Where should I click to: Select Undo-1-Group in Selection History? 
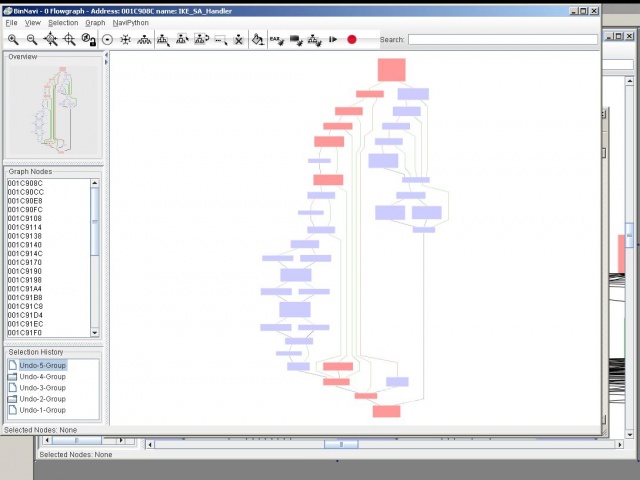(x=42, y=410)
